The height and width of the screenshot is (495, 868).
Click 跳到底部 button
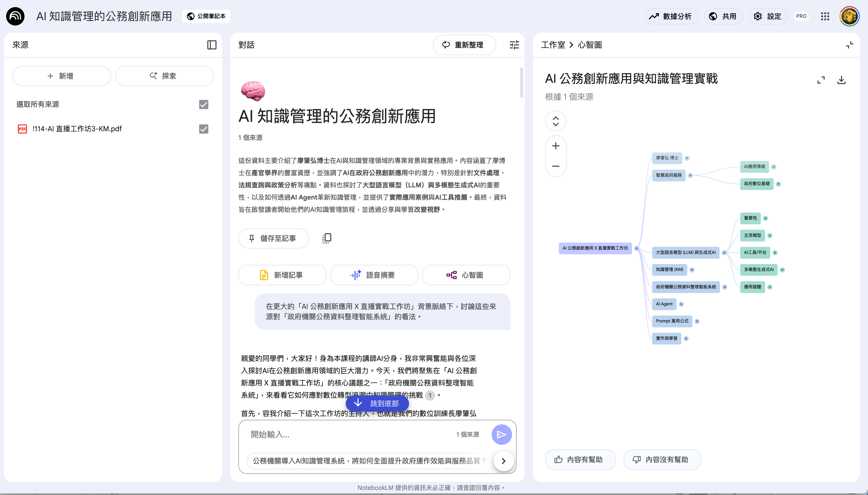pos(377,403)
